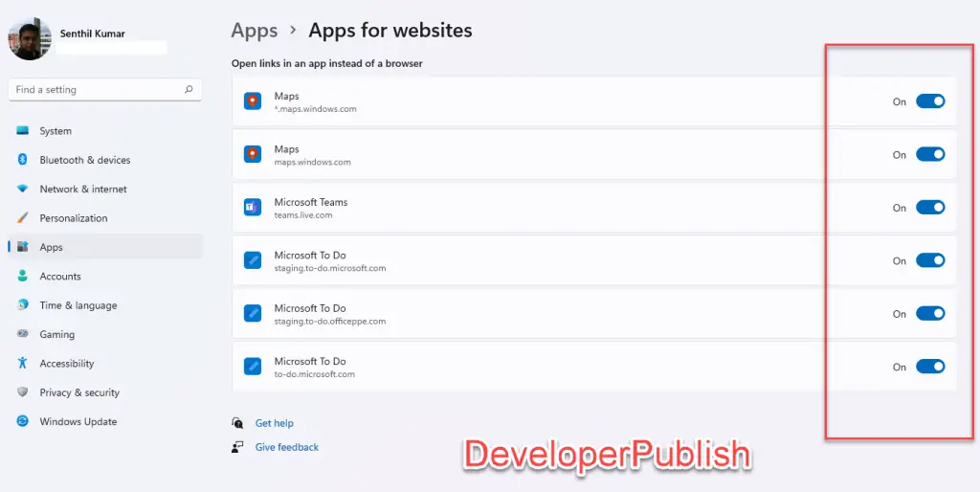Click the Gaming controller icon
Screen dimensions: 980x492
pyautogui.click(x=23, y=334)
